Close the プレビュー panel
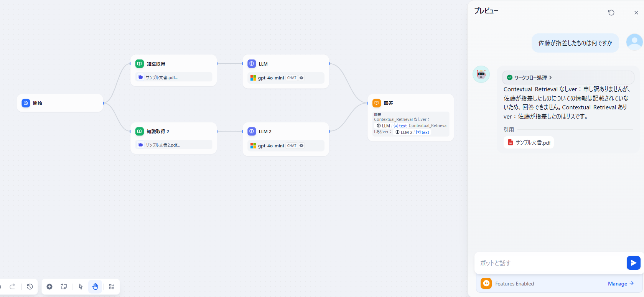Screen dimensions: 644x297 click(x=636, y=13)
